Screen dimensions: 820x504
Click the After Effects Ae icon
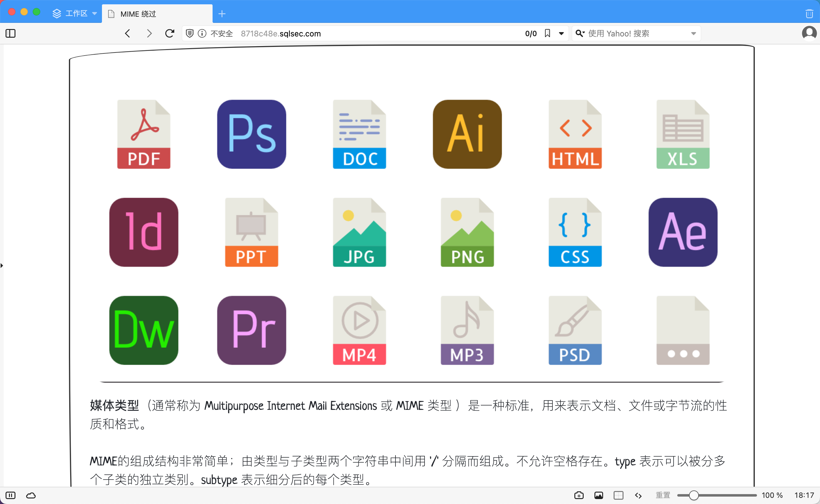coord(683,232)
